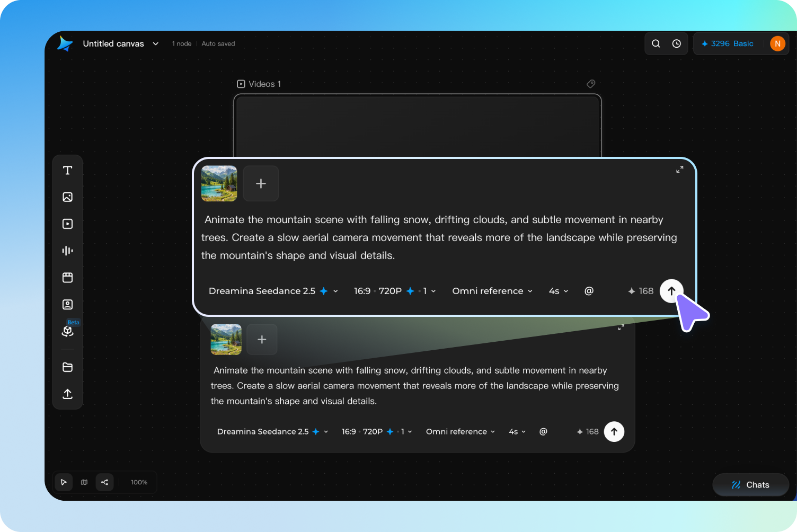Open the Dreamina Seedance 2.5 model dropdown in the lower panel
The width and height of the screenshot is (797, 532).
273,431
